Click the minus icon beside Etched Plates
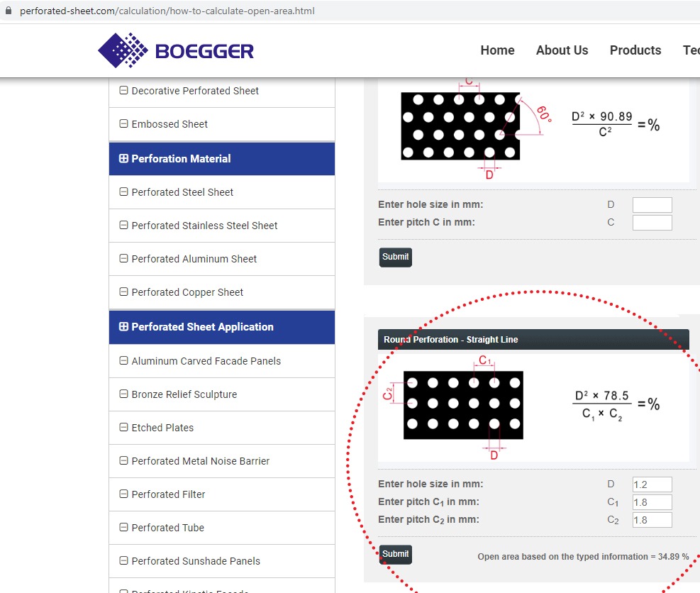 click(x=123, y=427)
